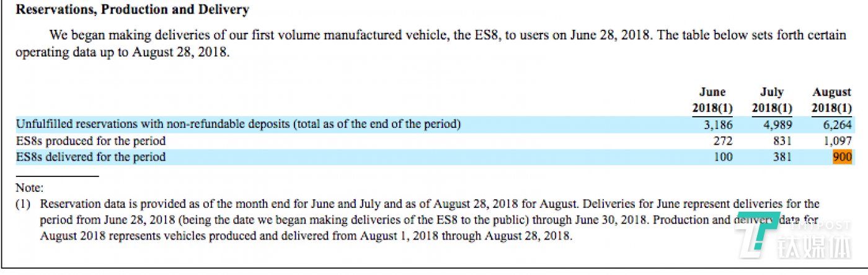
Task: Click the Unfulfilled reservations row label
Action: point(239,124)
